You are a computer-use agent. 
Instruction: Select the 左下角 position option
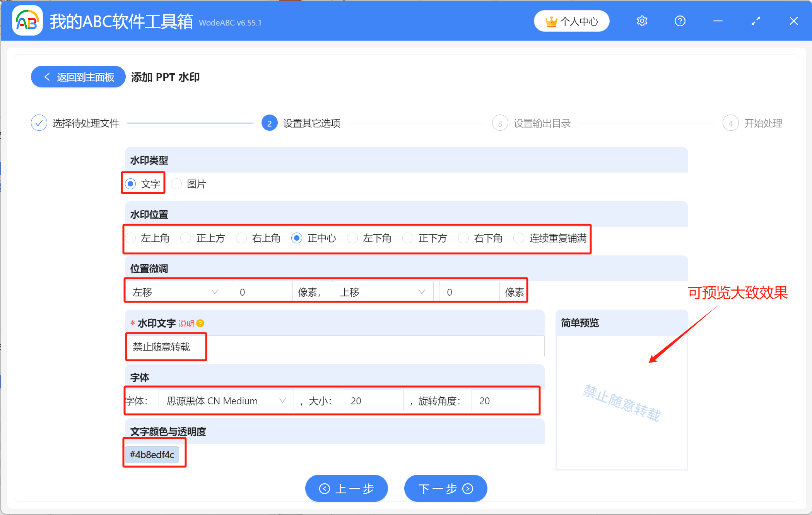click(352, 238)
